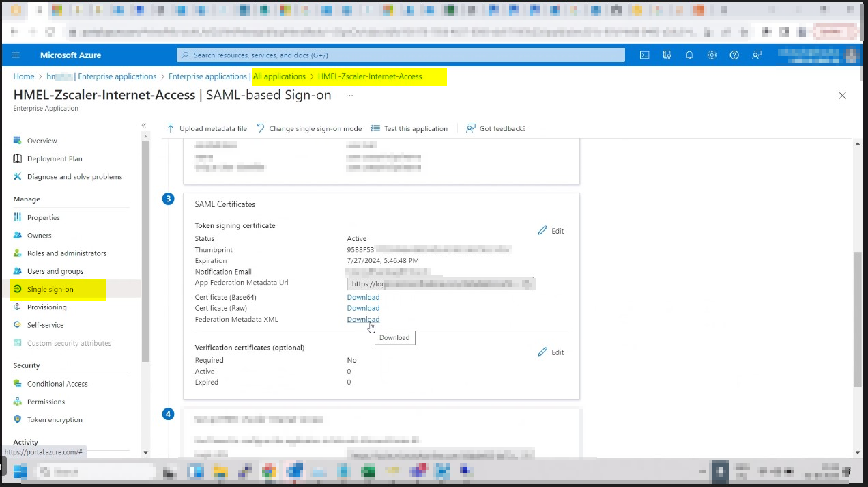Open the Help question mark icon
Image resolution: width=868 pixels, height=487 pixels.
[734, 55]
